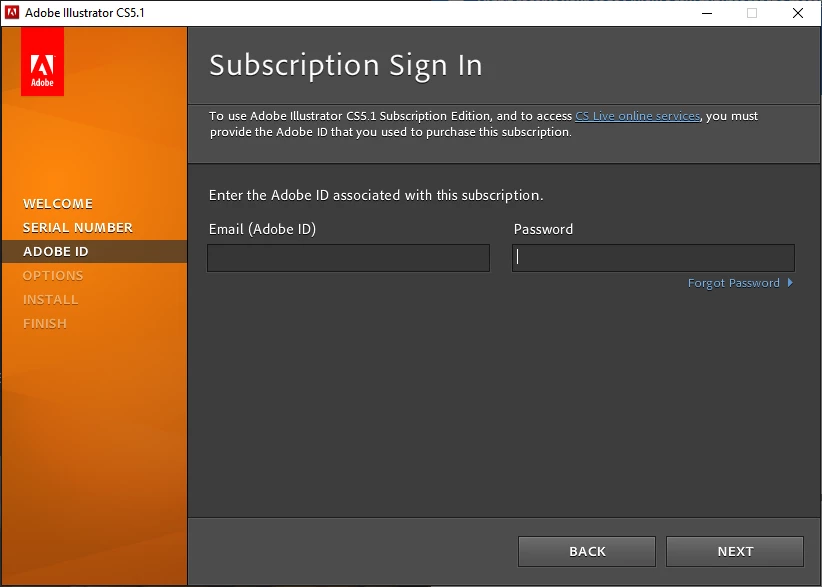Focus the Password input field
The height and width of the screenshot is (587, 822).
(653, 258)
